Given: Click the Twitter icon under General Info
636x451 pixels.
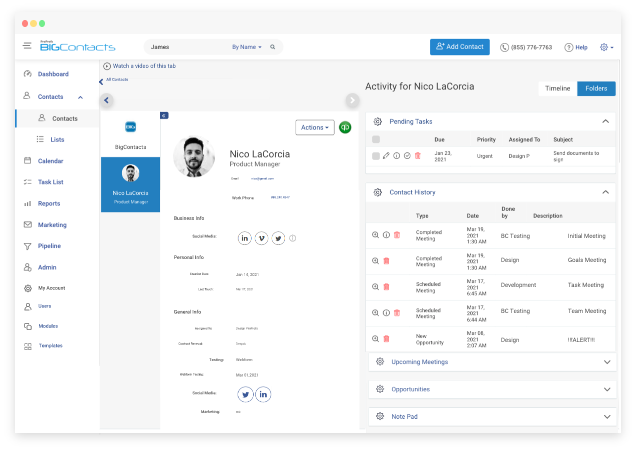Looking at the screenshot, I should [x=245, y=394].
